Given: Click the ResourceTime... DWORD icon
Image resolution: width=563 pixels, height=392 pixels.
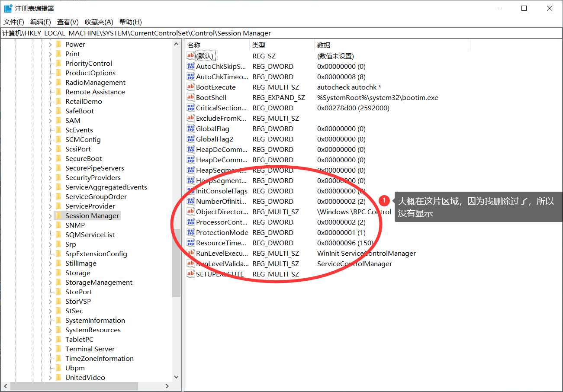Looking at the screenshot, I should click(x=191, y=243).
